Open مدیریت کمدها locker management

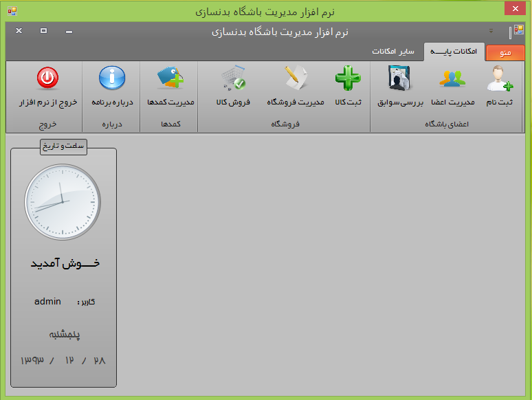click(x=170, y=80)
